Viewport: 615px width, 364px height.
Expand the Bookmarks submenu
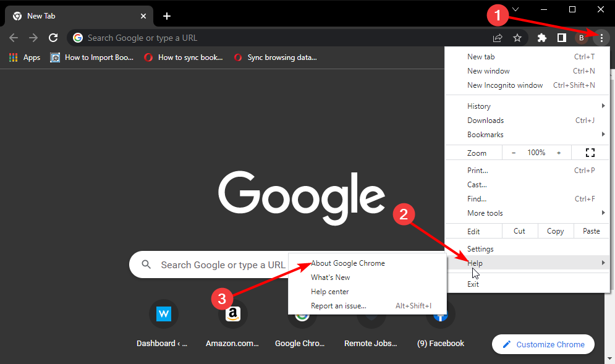coord(527,135)
